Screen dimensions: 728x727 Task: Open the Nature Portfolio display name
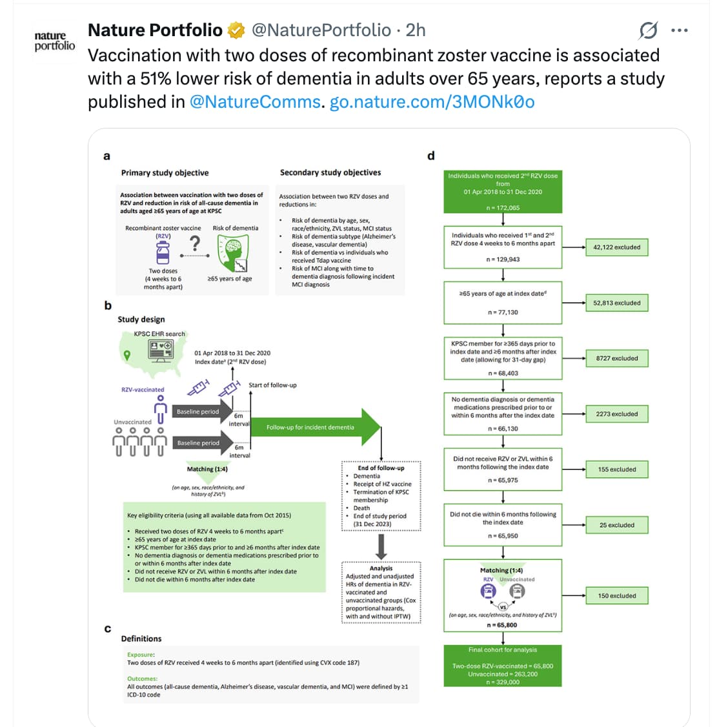[x=155, y=30]
